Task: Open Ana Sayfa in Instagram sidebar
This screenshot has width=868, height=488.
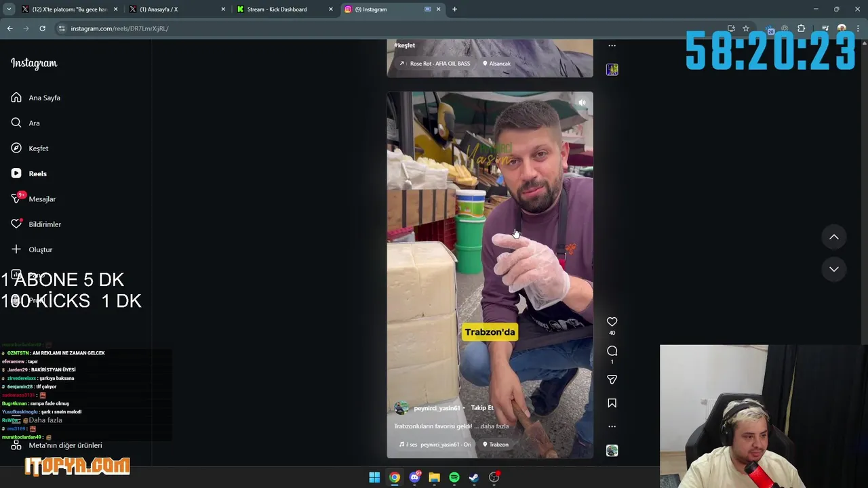Action: (x=36, y=98)
